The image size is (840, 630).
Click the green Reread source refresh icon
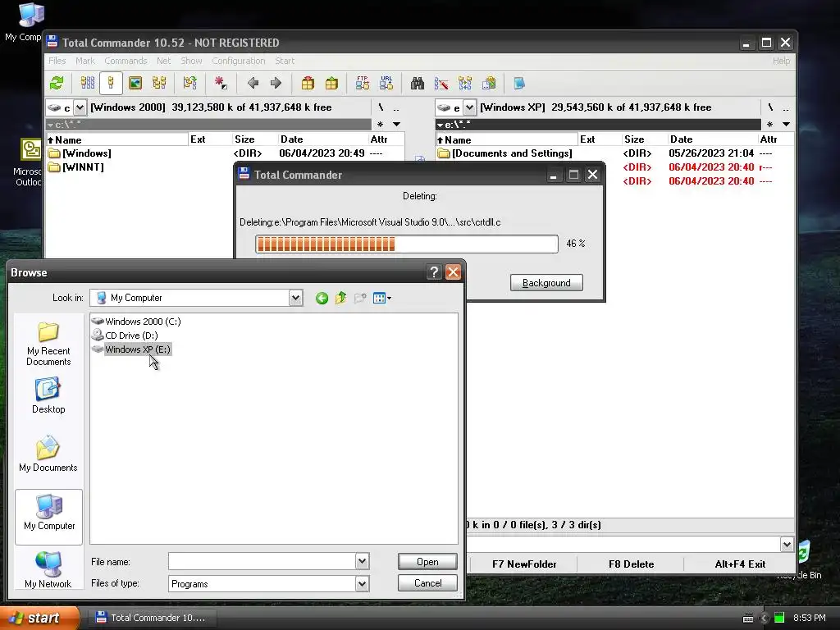coord(57,83)
